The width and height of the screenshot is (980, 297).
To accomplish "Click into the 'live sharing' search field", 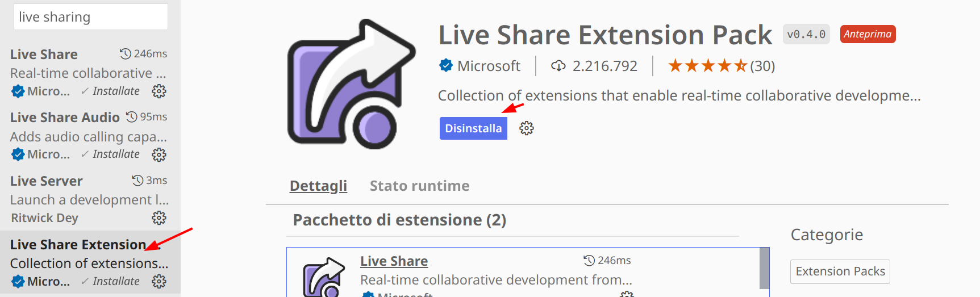I will click(x=91, y=17).
